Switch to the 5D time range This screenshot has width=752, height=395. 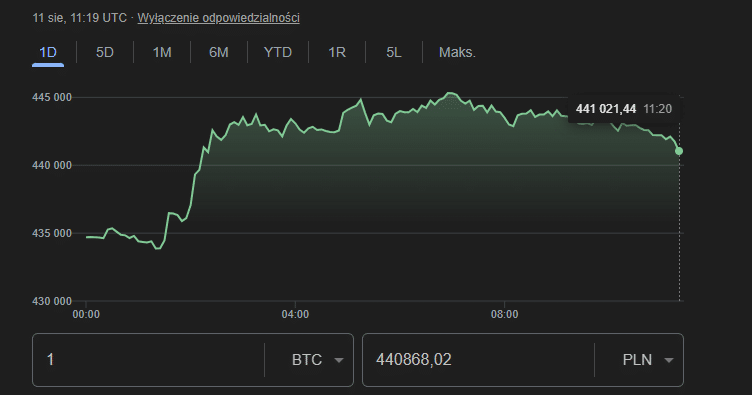(105, 52)
